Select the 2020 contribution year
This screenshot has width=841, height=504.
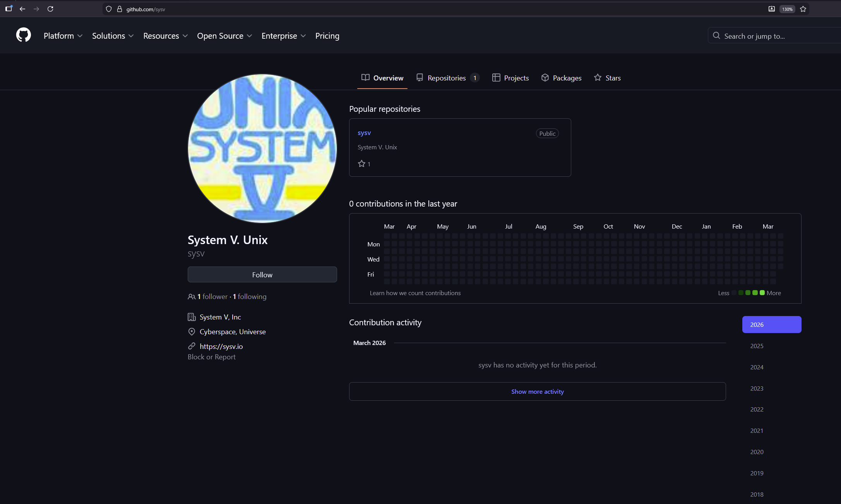[757, 452]
